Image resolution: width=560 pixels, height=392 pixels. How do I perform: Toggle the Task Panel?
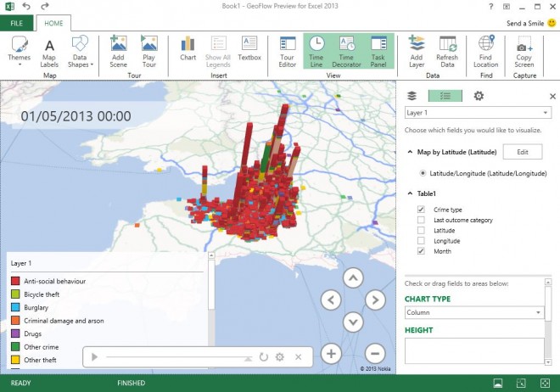point(378,52)
